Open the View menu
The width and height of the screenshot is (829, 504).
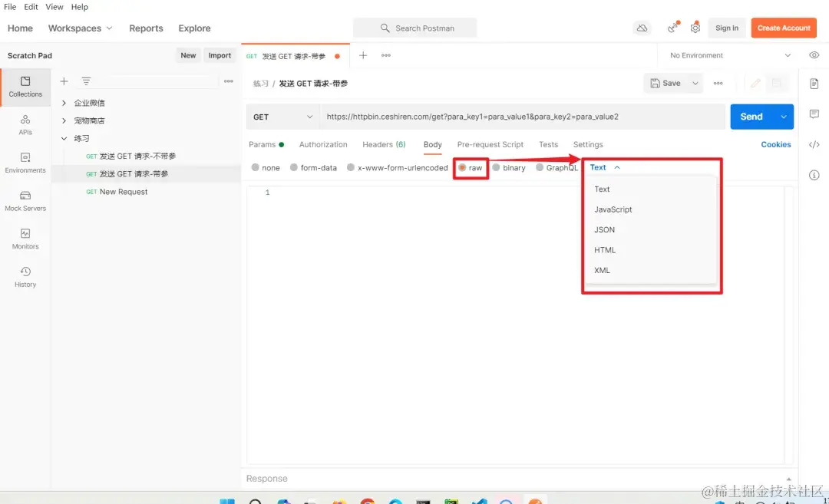(x=54, y=7)
